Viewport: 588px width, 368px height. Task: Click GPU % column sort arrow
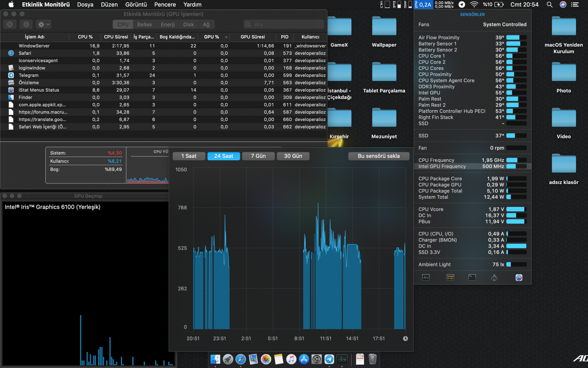click(x=226, y=37)
